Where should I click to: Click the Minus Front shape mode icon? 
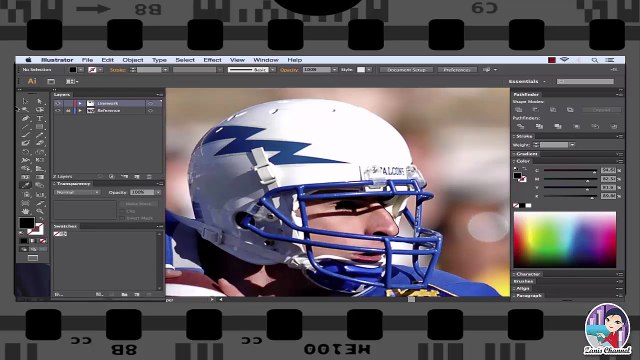[x=536, y=110]
